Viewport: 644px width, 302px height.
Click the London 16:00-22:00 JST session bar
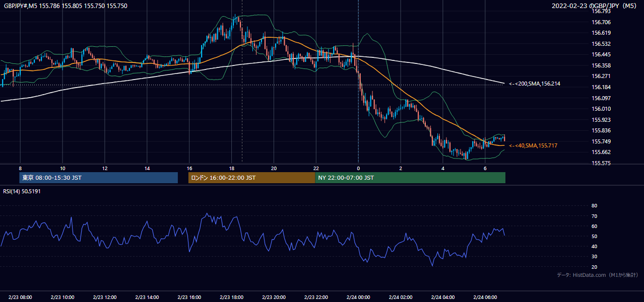(251, 178)
